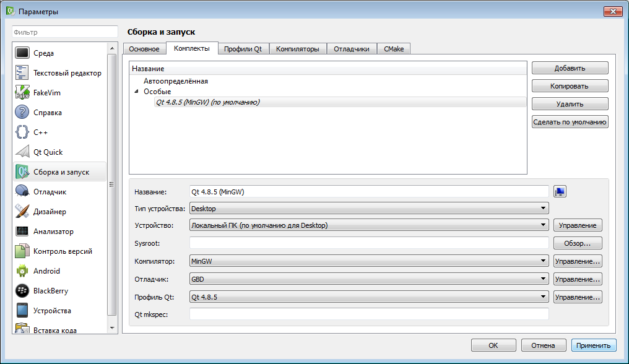
Task: Open the Дизайнер category
Action: click(x=60, y=212)
